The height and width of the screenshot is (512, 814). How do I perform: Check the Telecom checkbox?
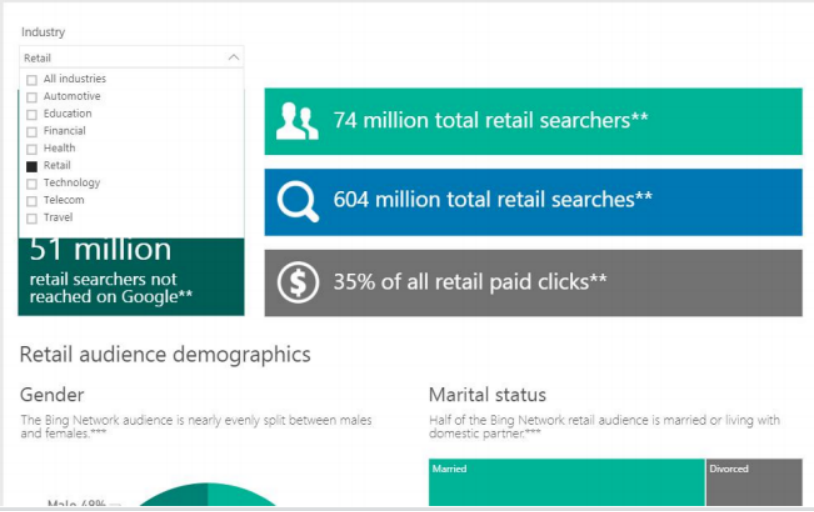(x=32, y=201)
